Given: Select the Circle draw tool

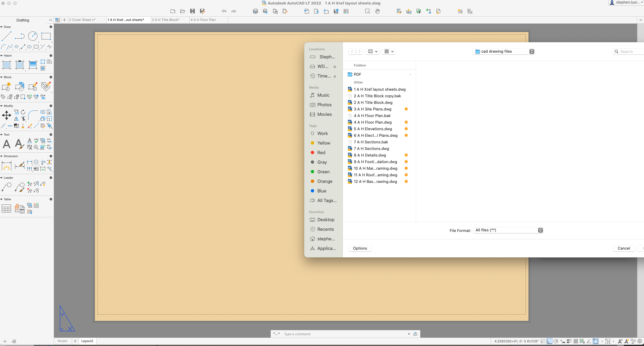Looking at the screenshot, I should [33, 36].
